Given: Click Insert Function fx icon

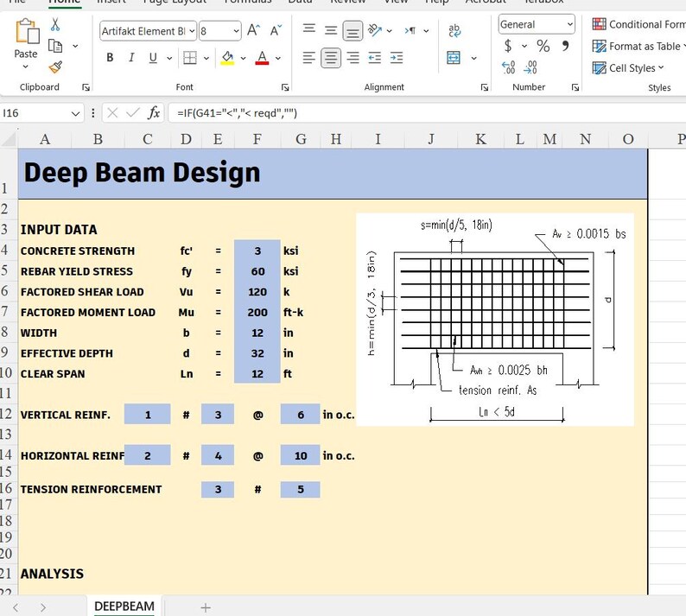Looking at the screenshot, I should tap(154, 113).
